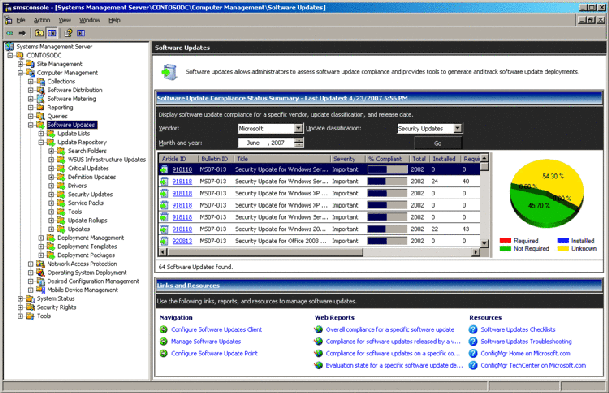The width and height of the screenshot is (609, 393).
Task: Click the red Required legend swatch
Action: 505,241
